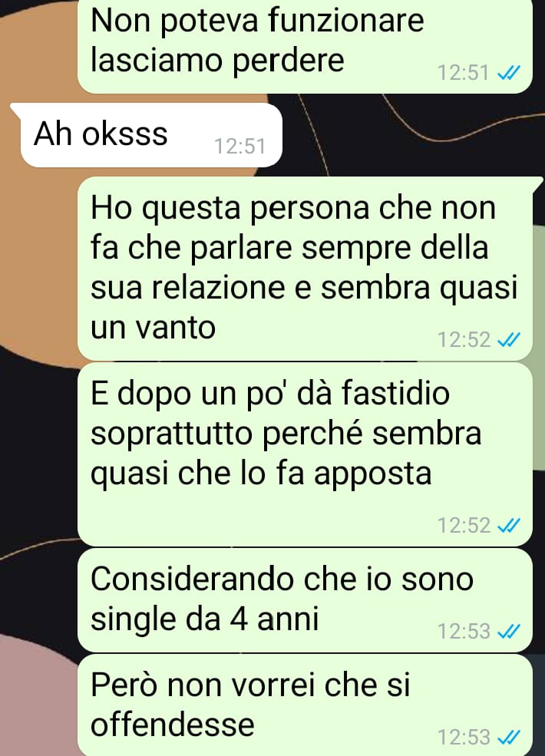Tap the 12:52 timestamp under 'un vanto'

pos(464,341)
